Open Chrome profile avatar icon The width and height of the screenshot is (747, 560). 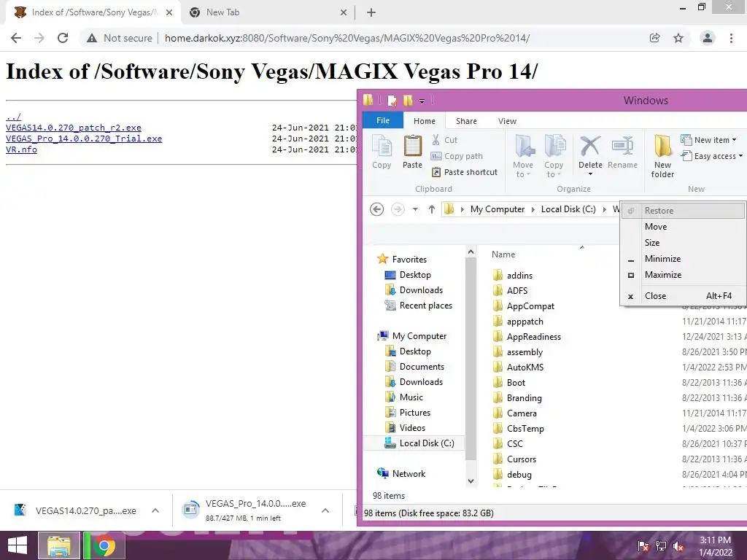(708, 38)
